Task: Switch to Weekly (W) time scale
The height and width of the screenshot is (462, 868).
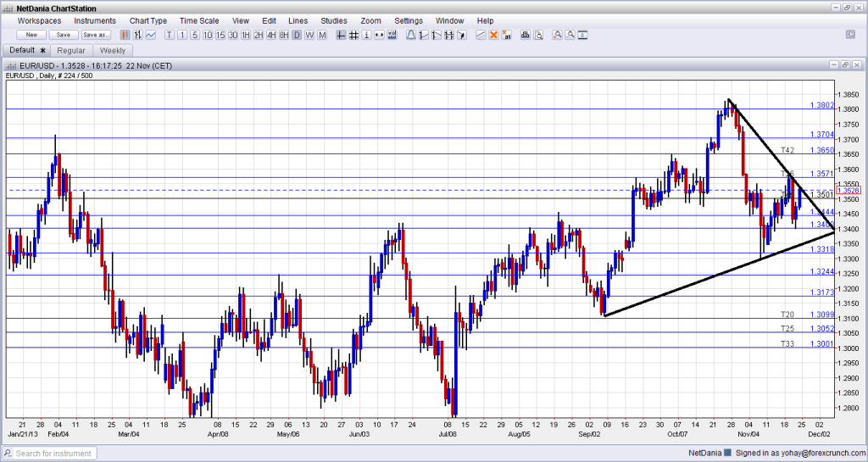Action: 309,35
